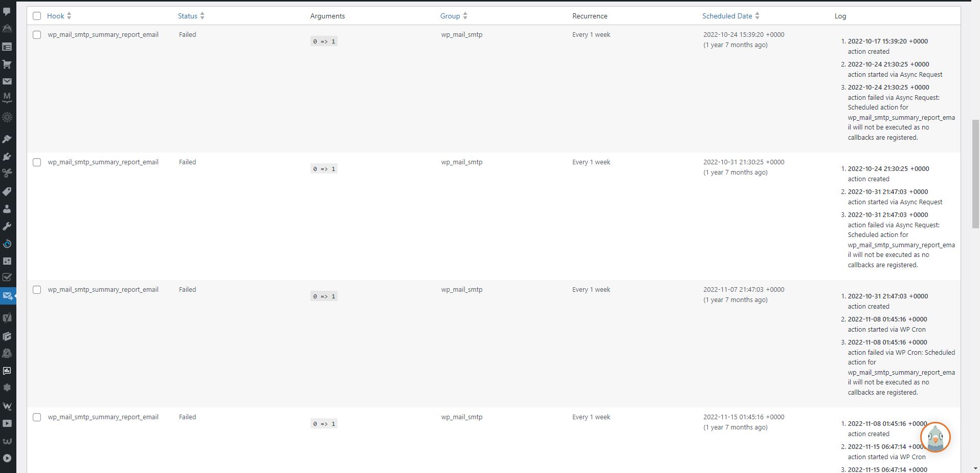Select the row scheduled 2022-10-31 21:30:25

coord(37,162)
